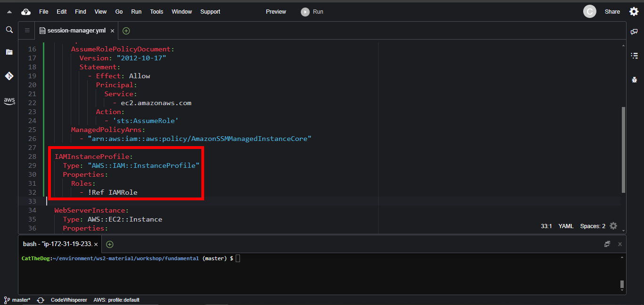Viewport: 644px width, 305px height.
Task: Open the Spaces: 2 indentation selector
Action: [x=593, y=226]
